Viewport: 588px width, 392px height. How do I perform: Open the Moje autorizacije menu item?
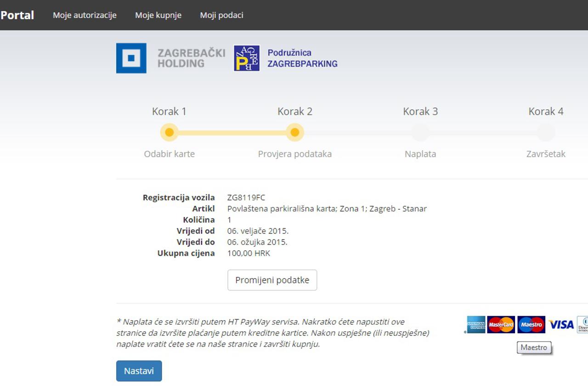(85, 15)
